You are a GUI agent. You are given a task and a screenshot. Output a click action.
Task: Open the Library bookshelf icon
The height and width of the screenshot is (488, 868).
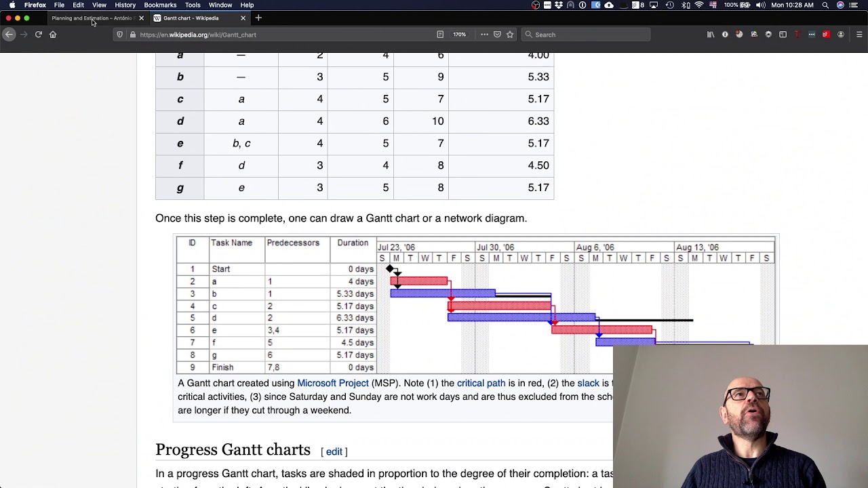(711, 35)
